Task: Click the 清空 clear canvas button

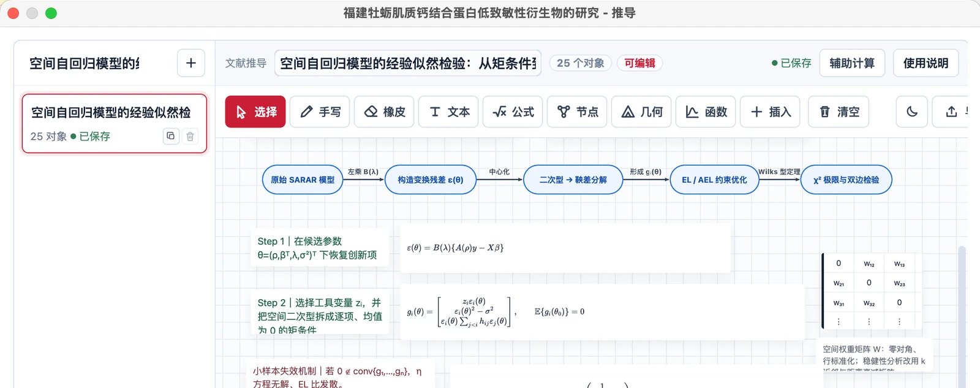Action: (839, 112)
